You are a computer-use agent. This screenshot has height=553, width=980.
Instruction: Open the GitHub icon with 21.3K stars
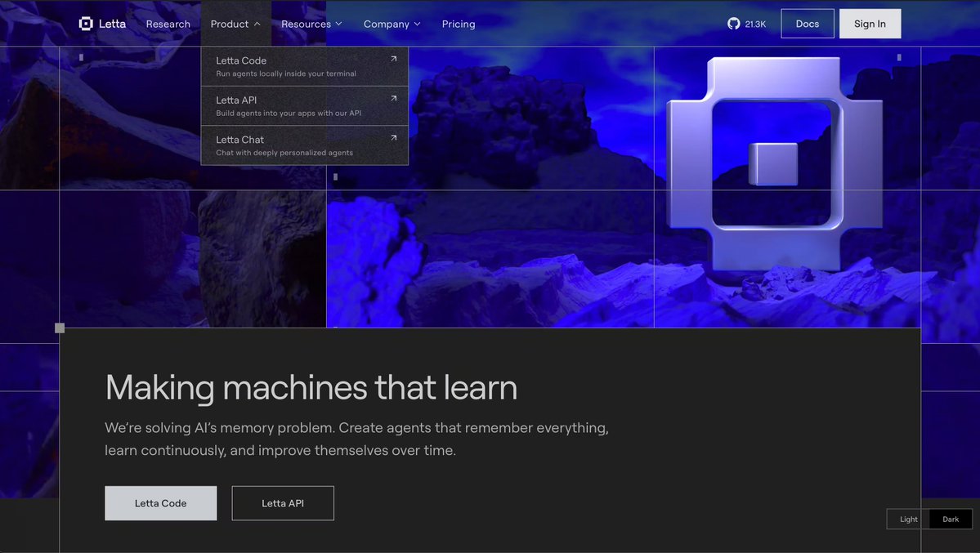click(734, 24)
